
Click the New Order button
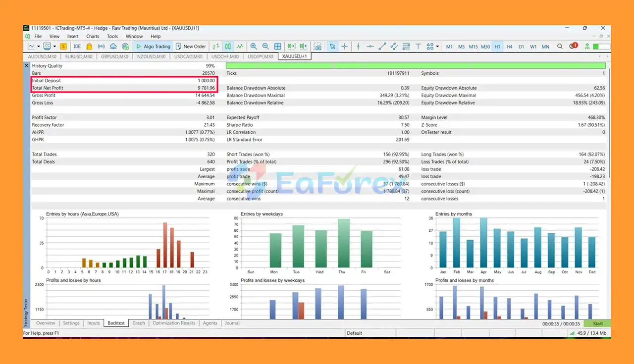tap(190, 47)
